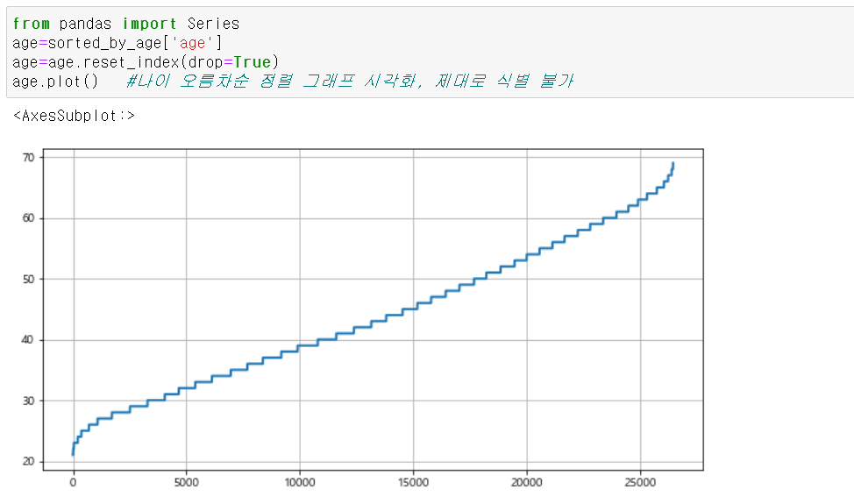The image size is (854, 504).
Task: Click the age.plot() code text
Action: [55, 82]
